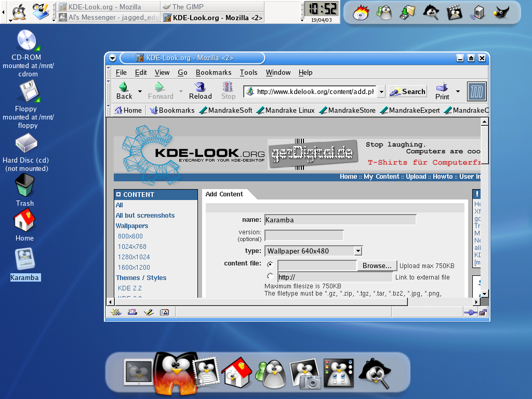Open the Tools menu
This screenshot has width=532, height=399.
(x=249, y=73)
